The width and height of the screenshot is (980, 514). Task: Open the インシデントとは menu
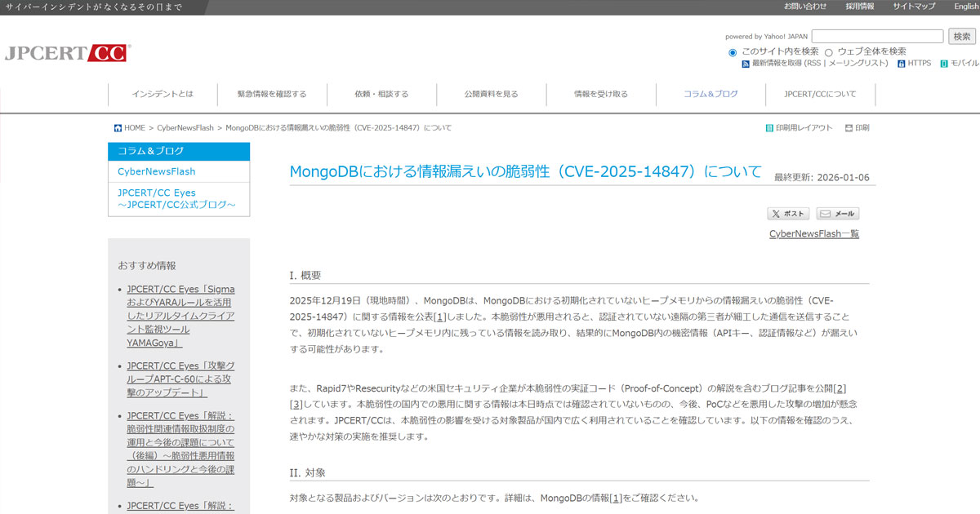(x=163, y=94)
